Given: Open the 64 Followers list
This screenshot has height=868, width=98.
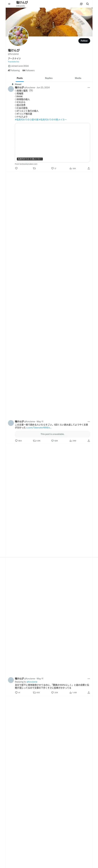Looking at the screenshot, I should [x=28, y=70].
